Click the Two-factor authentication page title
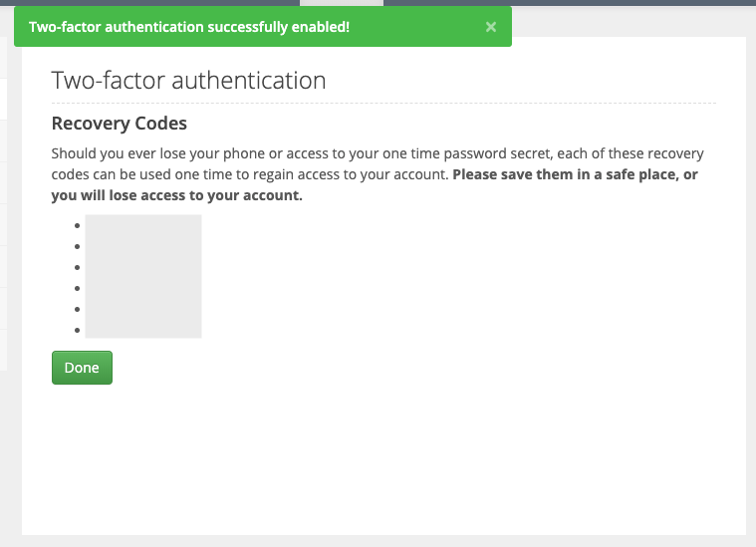 click(188, 80)
